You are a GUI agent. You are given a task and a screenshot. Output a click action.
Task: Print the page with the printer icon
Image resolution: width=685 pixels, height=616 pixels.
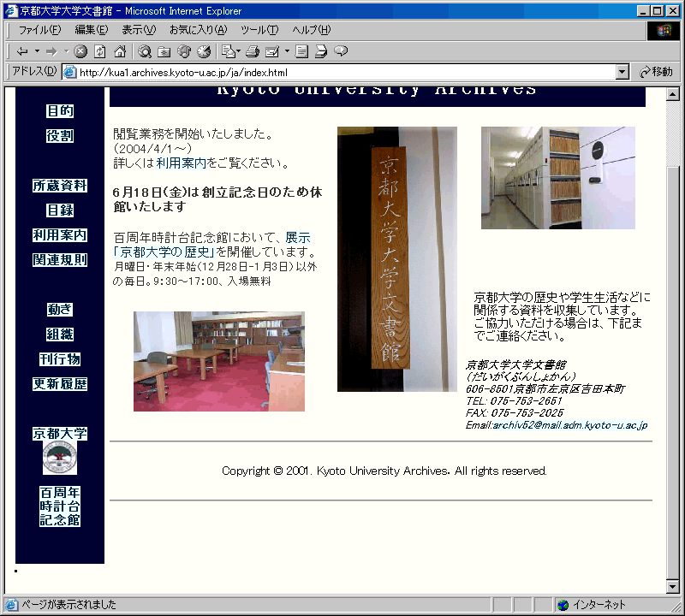[253, 51]
